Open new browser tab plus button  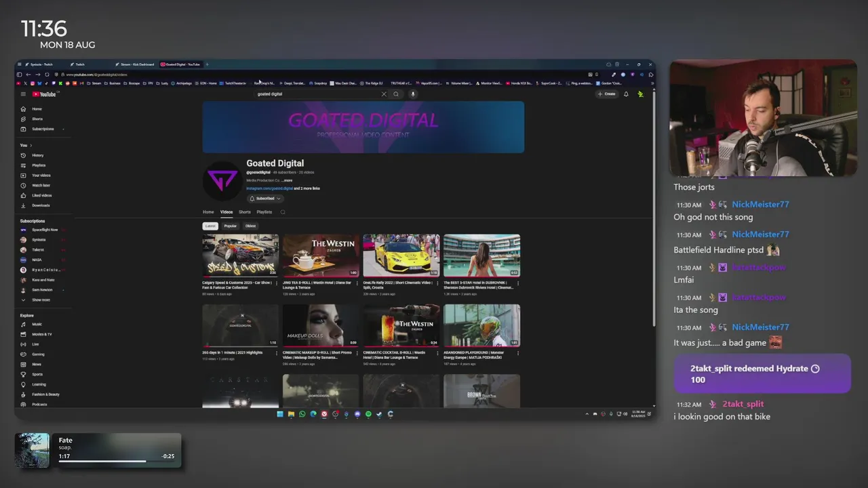tap(208, 64)
